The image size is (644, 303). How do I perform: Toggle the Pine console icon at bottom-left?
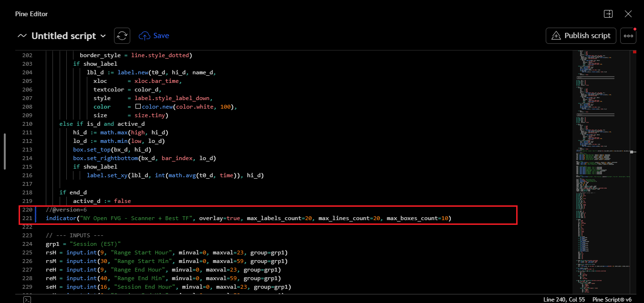pos(28,300)
